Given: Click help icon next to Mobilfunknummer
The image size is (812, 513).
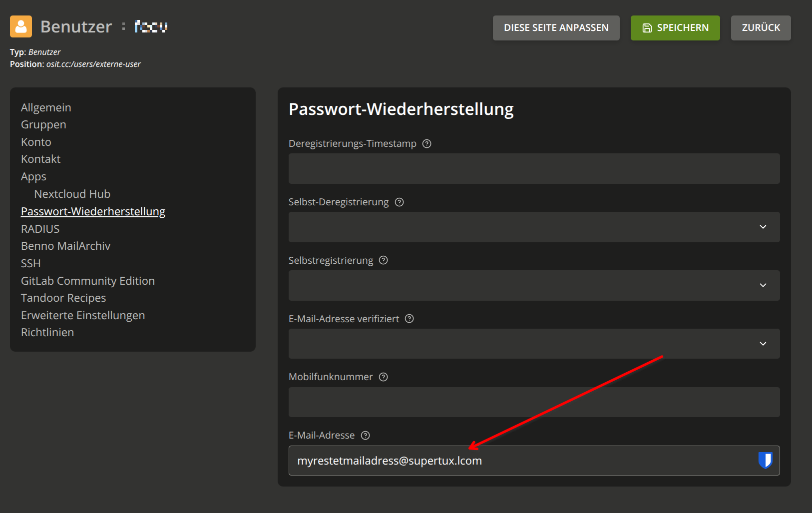Looking at the screenshot, I should tap(384, 377).
